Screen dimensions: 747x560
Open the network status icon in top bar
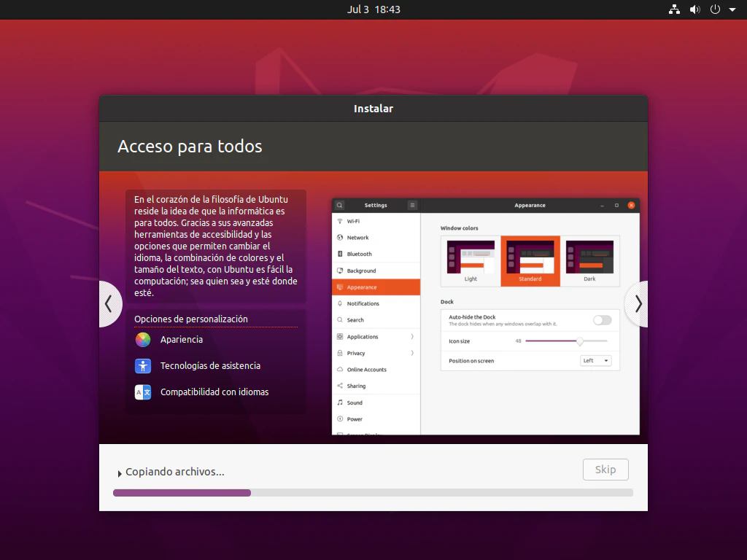(x=674, y=9)
